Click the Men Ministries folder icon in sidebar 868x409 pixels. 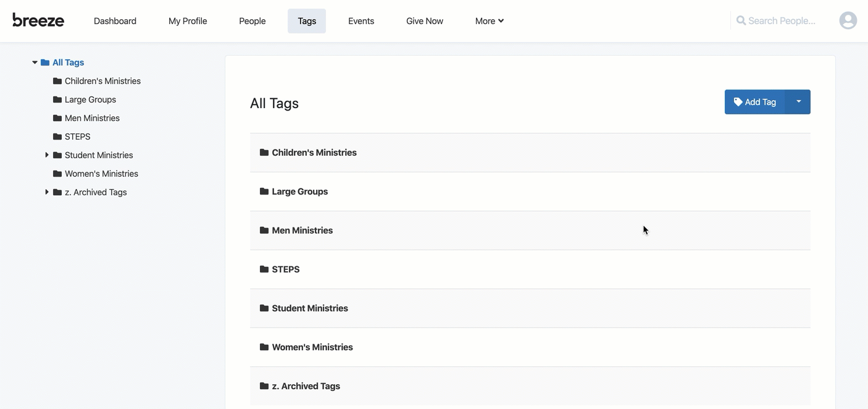coord(57,118)
